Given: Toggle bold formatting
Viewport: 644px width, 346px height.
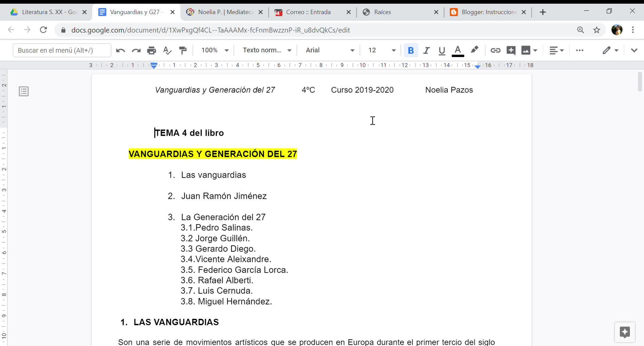Looking at the screenshot, I should click(411, 50).
